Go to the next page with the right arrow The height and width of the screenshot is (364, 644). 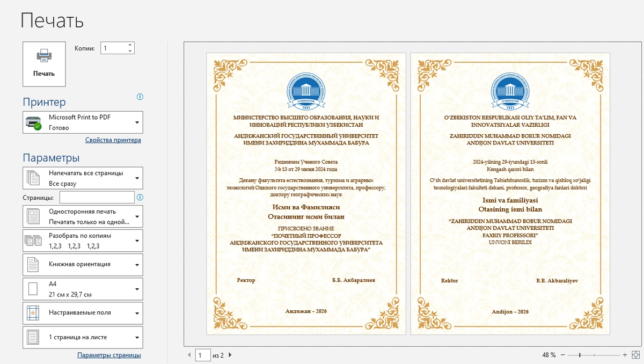(230, 355)
